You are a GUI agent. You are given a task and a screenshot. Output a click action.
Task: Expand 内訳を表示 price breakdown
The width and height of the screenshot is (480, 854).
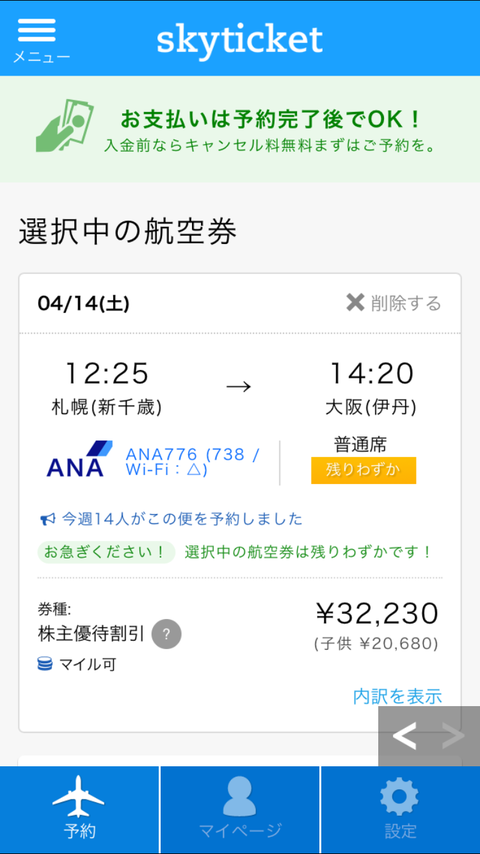pyautogui.click(x=397, y=696)
